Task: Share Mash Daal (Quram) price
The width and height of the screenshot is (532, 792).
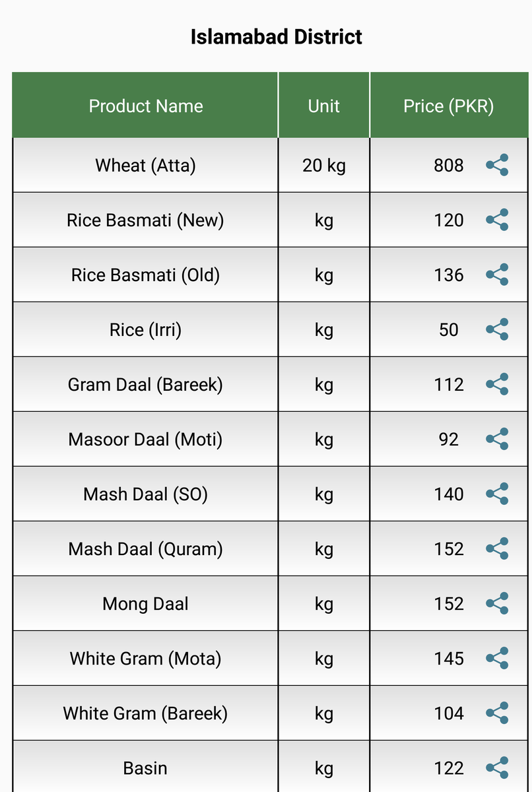Action: (497, 548)
